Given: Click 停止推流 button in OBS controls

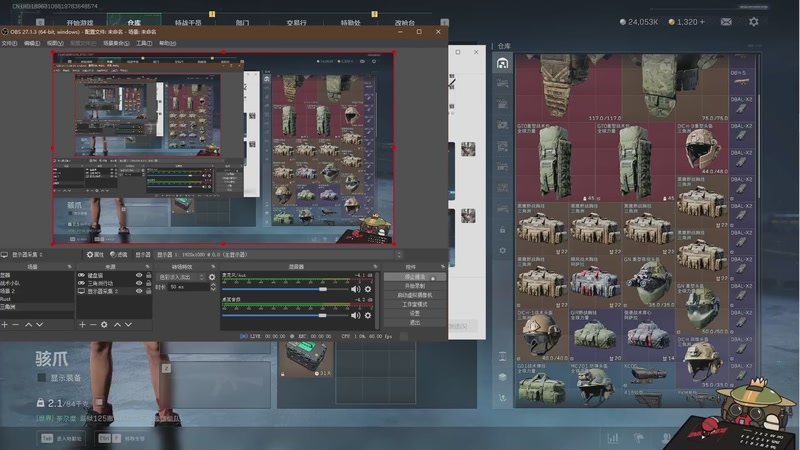Looking at the screenshot, I should pos(414,277).
